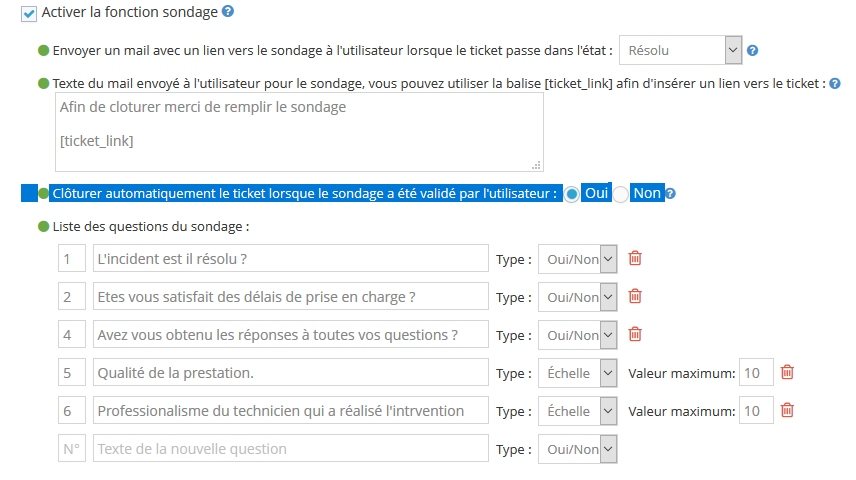The image size is (856, 480).
Task: Delete question 1 with the trash icon
Action: coord(634,259)
